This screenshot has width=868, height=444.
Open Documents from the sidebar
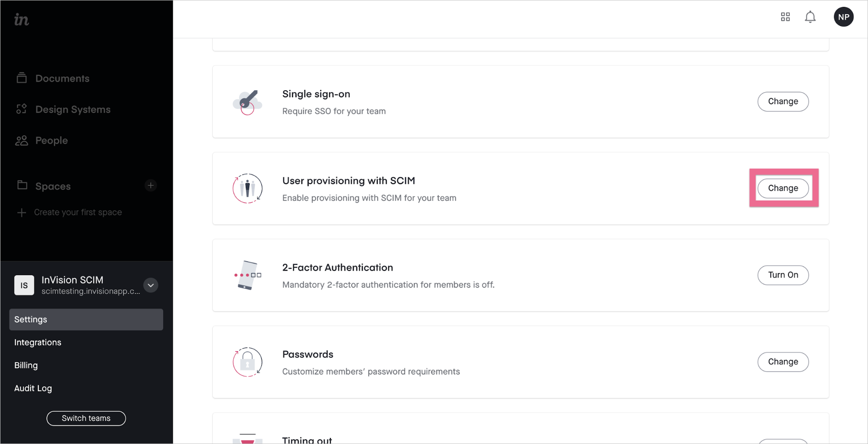tap(62, 78)
